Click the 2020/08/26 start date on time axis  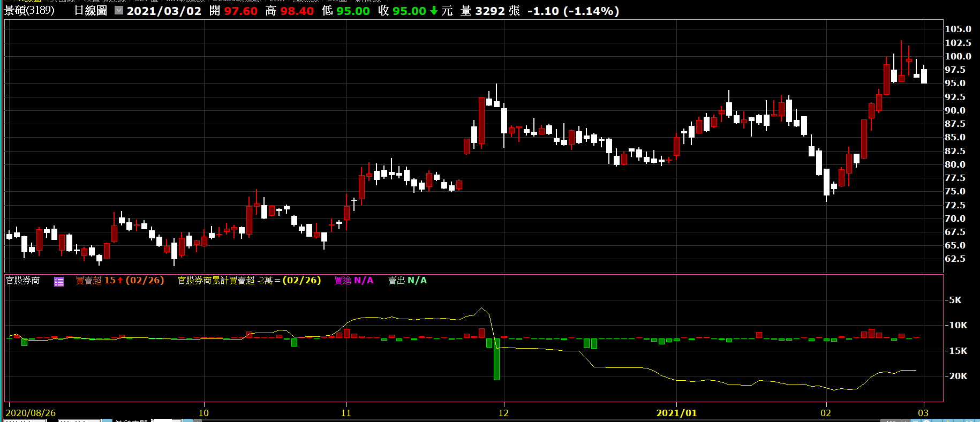(31, 413)
